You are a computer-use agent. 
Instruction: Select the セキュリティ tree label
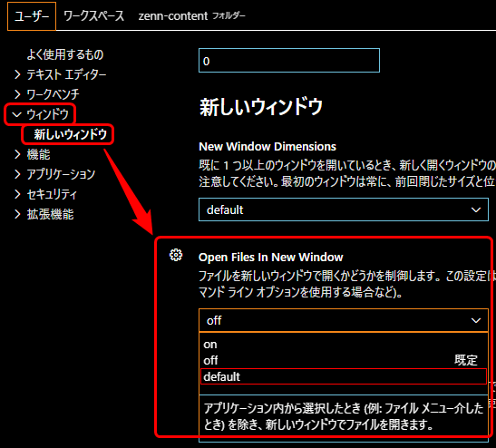52,194
